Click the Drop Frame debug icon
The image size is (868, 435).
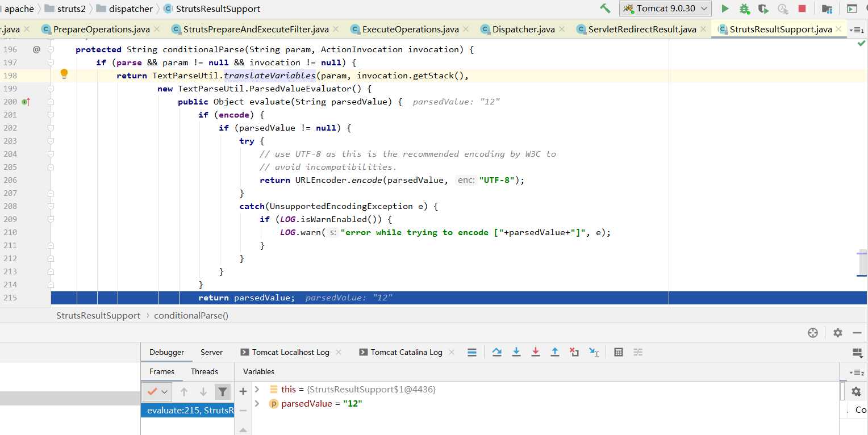coord(574,352)
